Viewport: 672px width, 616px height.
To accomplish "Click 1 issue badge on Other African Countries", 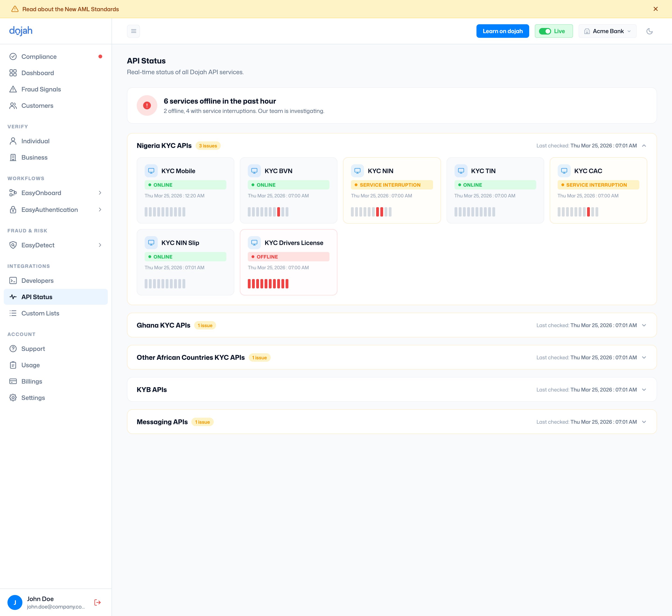I will (x=259, y=358).
